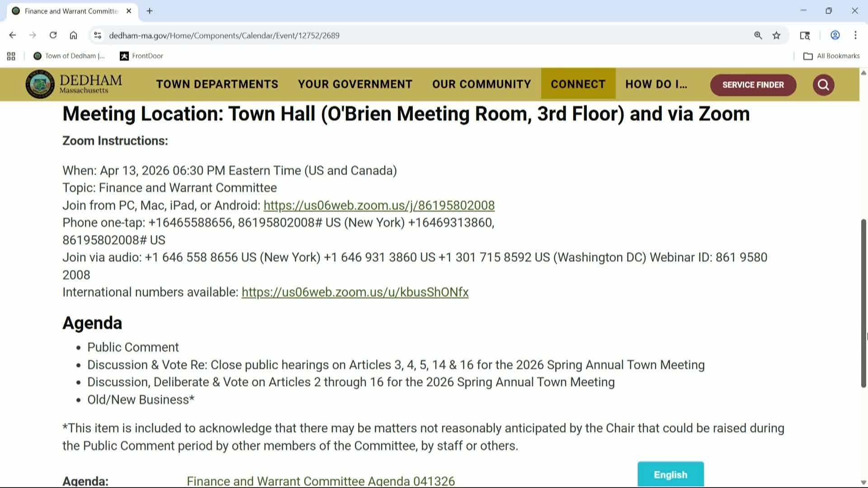
Task: Click the back navigation arrow
Action: pyautogui.click(x=12, y=35)
